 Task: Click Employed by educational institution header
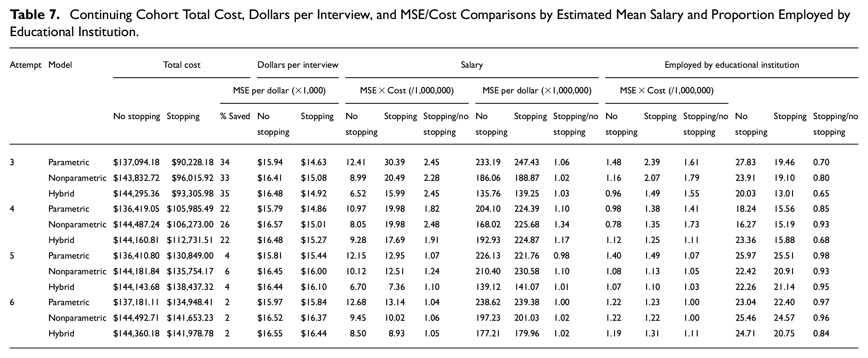point(732,65)
